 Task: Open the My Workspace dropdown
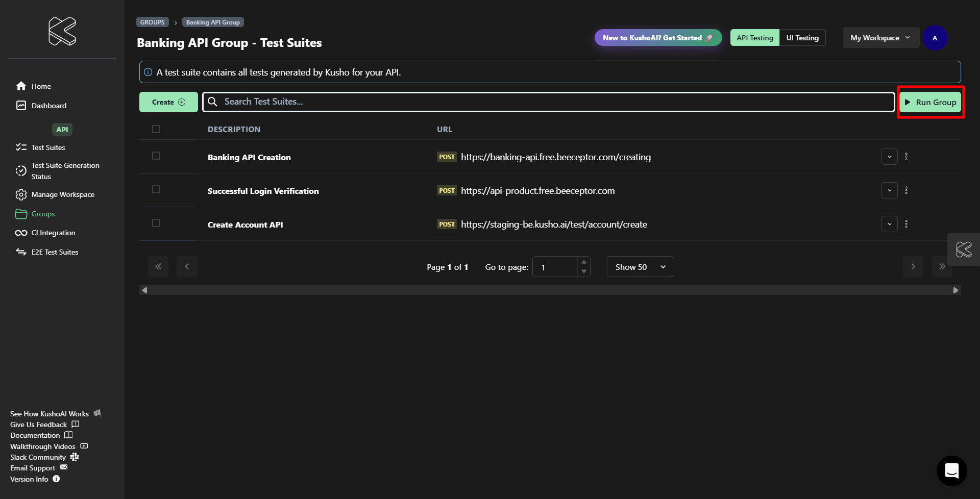point(880,38)
